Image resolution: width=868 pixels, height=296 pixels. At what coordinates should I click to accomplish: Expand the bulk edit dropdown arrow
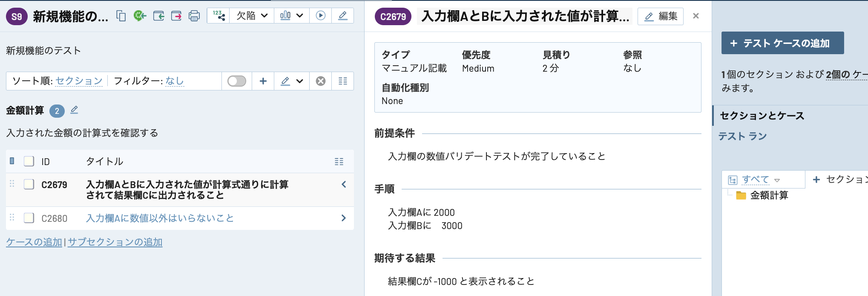[x=300, y=81]
